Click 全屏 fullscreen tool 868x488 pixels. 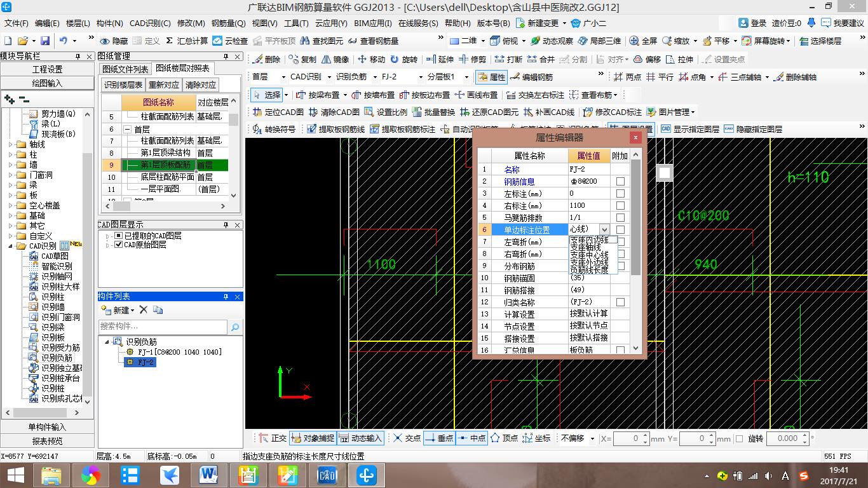point(643,41)
